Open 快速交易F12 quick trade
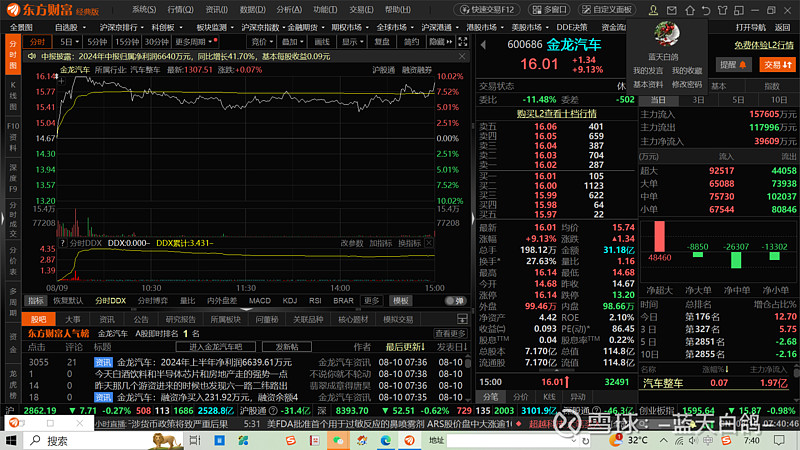800x450 pixels. pyautogui.click(x=487, y=10)
